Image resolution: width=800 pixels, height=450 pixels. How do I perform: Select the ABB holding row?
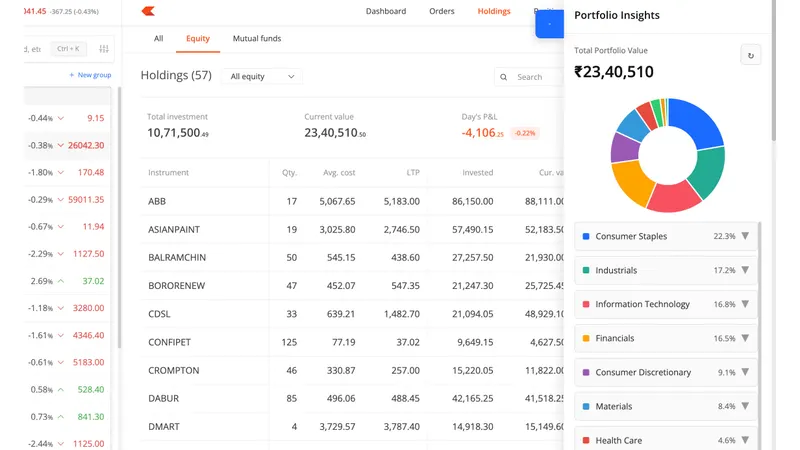352,201
